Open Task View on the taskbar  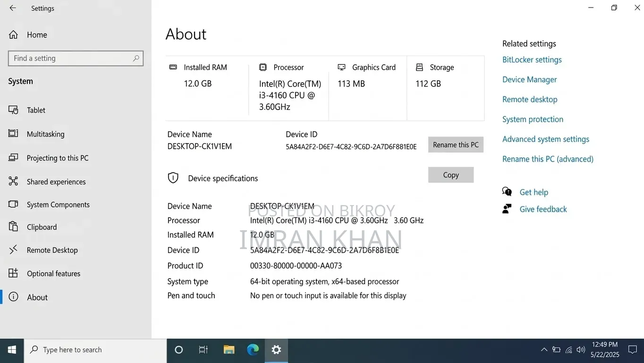[x=203, y=350]
